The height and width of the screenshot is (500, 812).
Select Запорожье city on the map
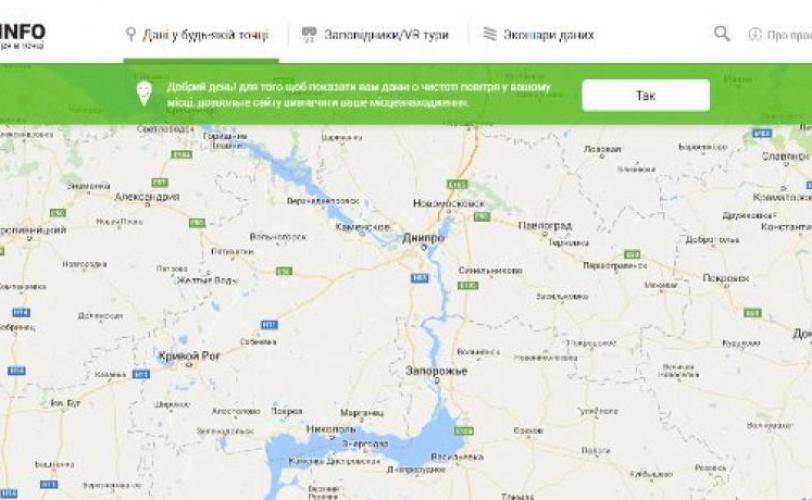(x=437, y=371)
